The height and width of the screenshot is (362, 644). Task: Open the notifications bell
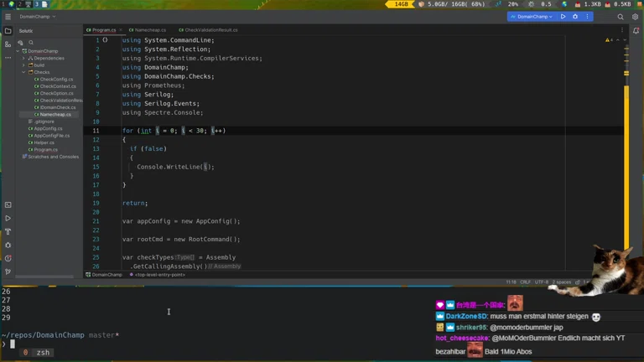(x=636, y=31)
